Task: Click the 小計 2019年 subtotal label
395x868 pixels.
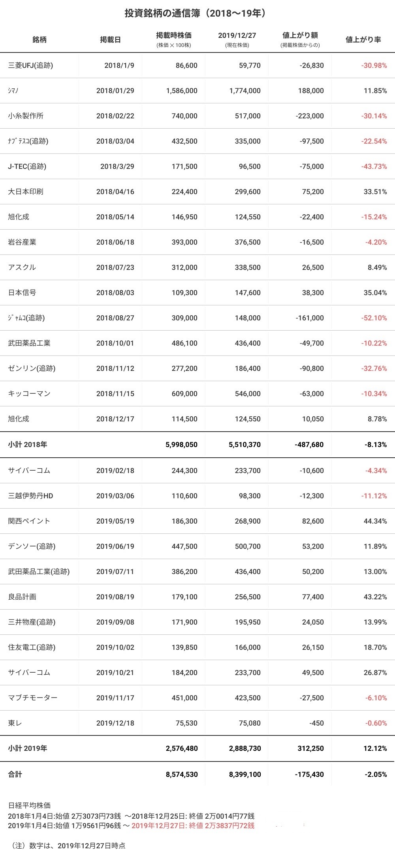Action: 28,748
